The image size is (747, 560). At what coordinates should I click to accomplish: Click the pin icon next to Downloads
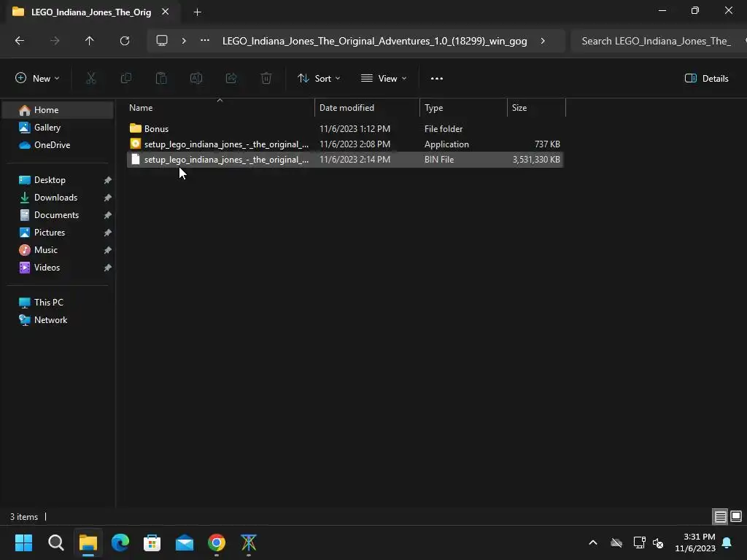(x=108, y=198)
